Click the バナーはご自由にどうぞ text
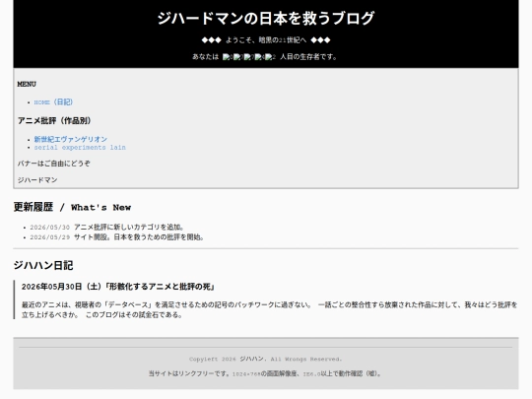Image resolution: width=532 pixels, height=399 pixels. (54, 164)
